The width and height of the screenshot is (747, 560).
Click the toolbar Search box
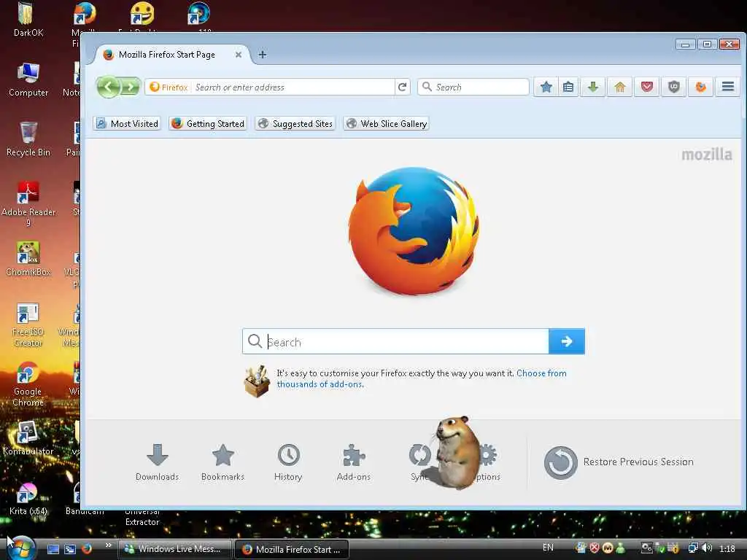473,87
